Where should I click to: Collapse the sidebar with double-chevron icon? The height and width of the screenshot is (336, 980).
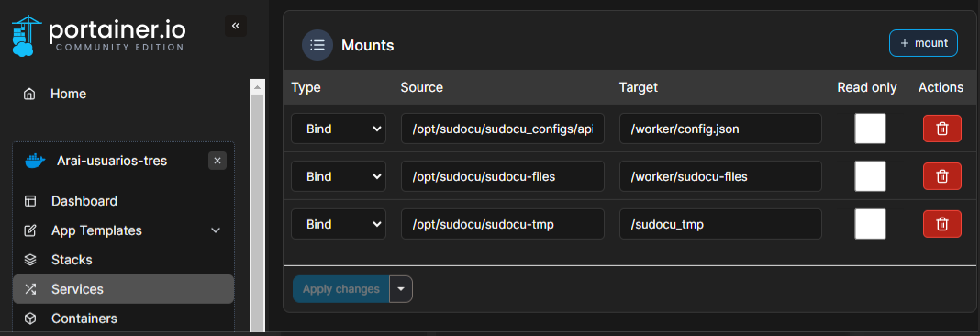(236, 26)
